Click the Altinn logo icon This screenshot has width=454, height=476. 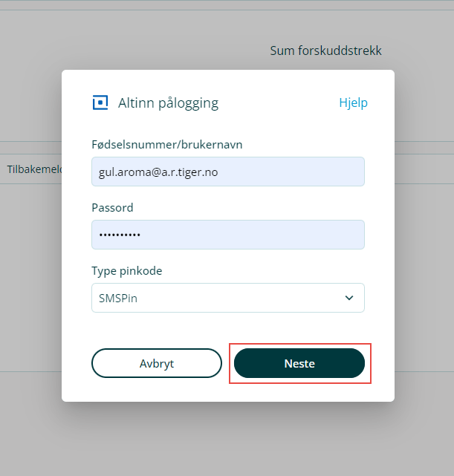[100, 102]
